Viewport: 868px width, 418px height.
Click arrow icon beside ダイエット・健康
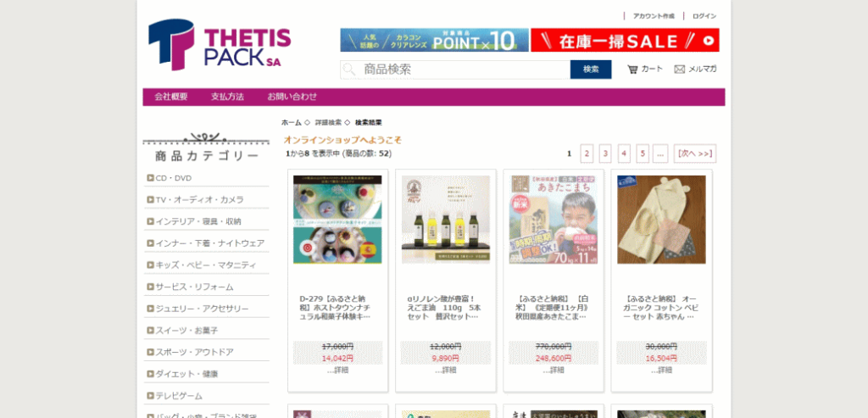tap(150, 374)
